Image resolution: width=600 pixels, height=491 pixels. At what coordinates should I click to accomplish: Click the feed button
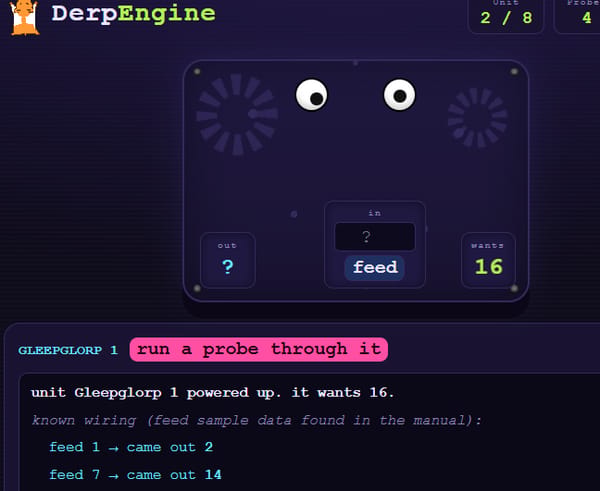pos(375,267)
